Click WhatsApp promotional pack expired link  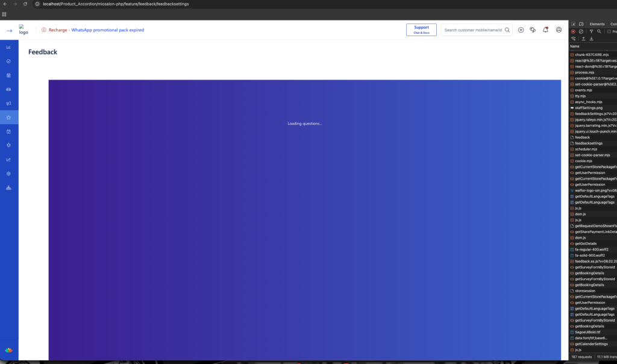[x=107, y=30]
